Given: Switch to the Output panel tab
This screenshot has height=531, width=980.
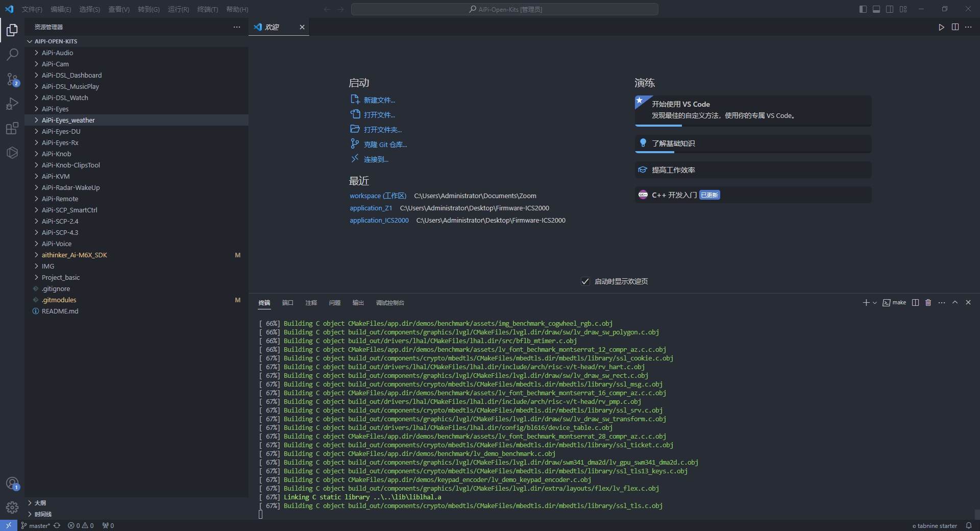Looking at the screenshot, I should (358, 303).
